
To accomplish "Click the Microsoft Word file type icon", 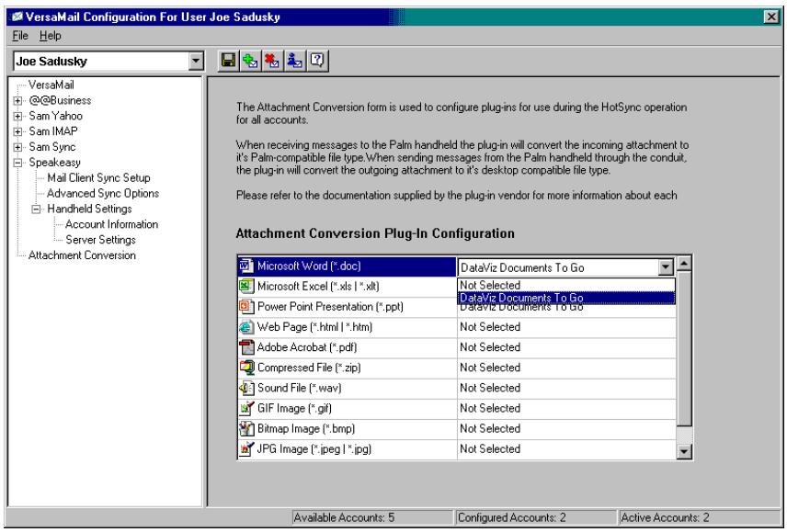I will tap(246, 266).
